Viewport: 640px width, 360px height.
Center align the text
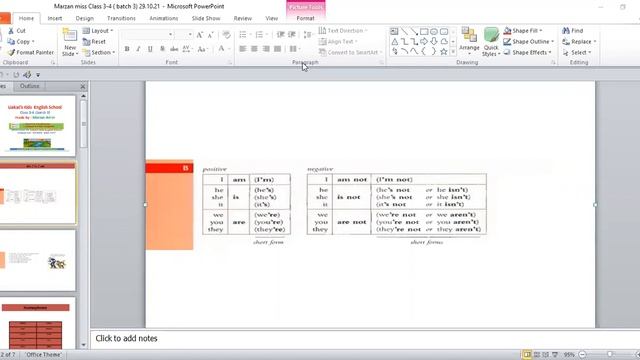[254, 49]
